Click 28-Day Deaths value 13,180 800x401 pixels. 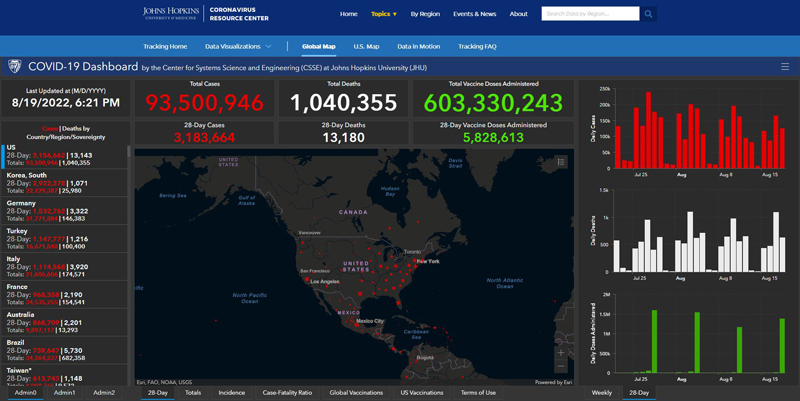(x=343, y=137)
